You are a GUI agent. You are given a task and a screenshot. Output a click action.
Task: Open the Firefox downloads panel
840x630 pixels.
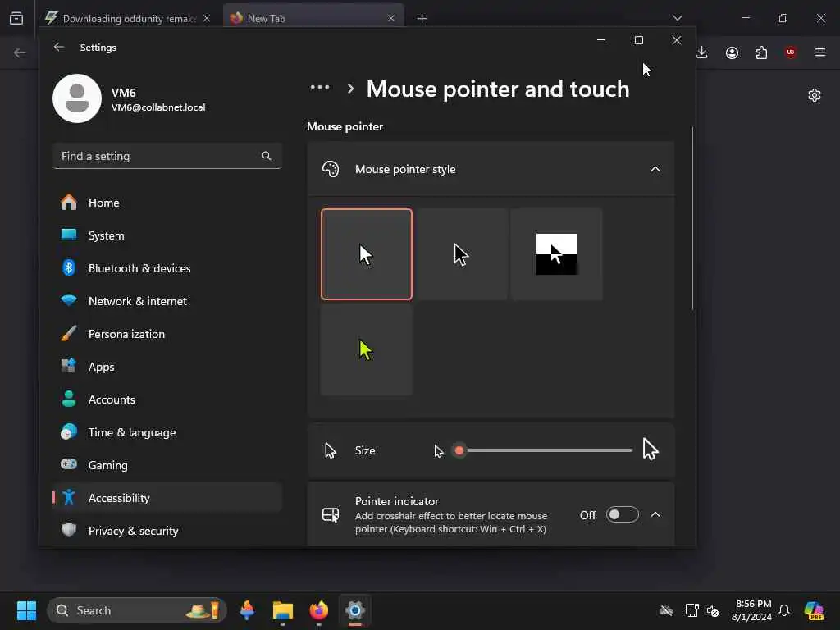tap(702, 52)
